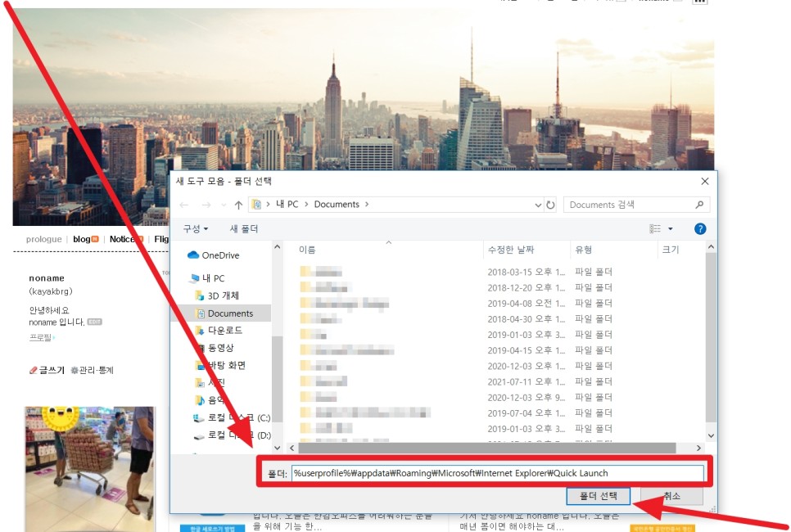Click the search magnifier icon
This screenshot has height=532, width=791.
(699, 205)
